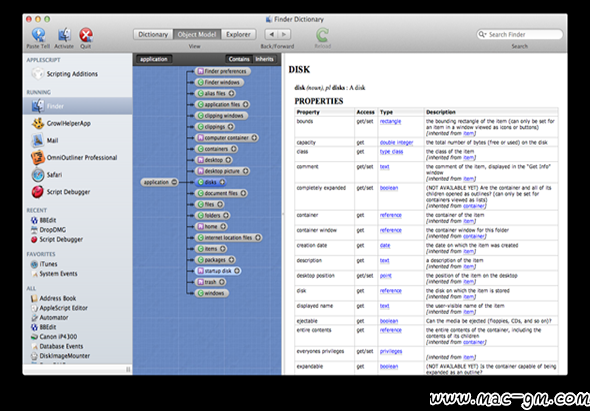The image size is (590, 411).
Task: Expand the internet location files node
Action: pos(258,237)
